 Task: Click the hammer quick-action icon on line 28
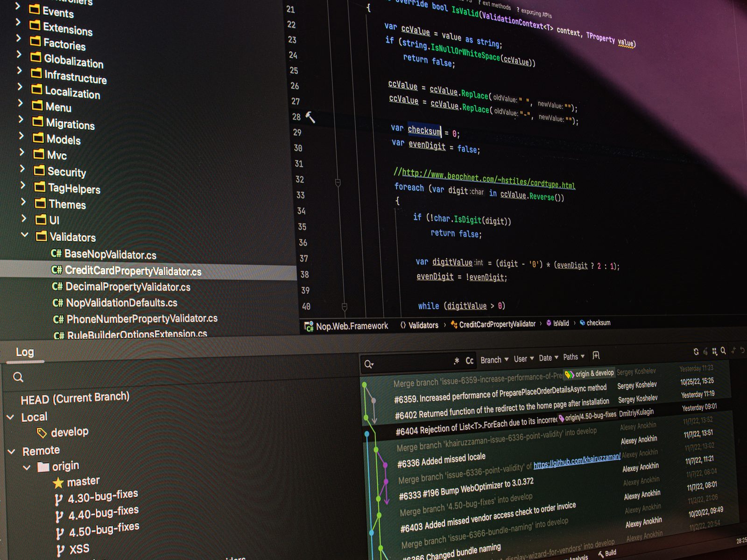click(310, 117)
